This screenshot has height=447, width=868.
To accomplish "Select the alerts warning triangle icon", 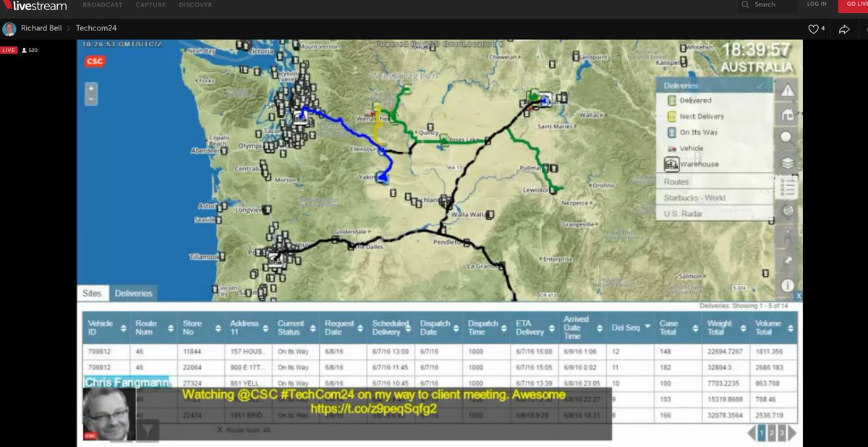I will point(787,90).
